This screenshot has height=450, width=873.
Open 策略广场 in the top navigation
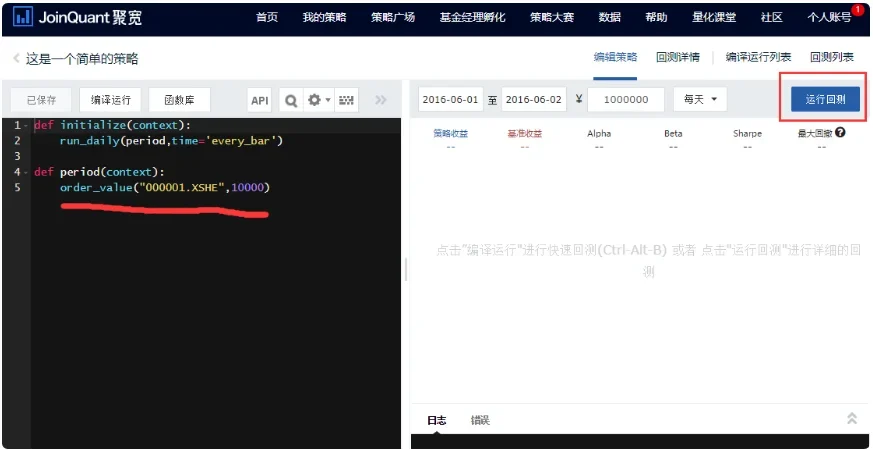[x=393, y=17]
